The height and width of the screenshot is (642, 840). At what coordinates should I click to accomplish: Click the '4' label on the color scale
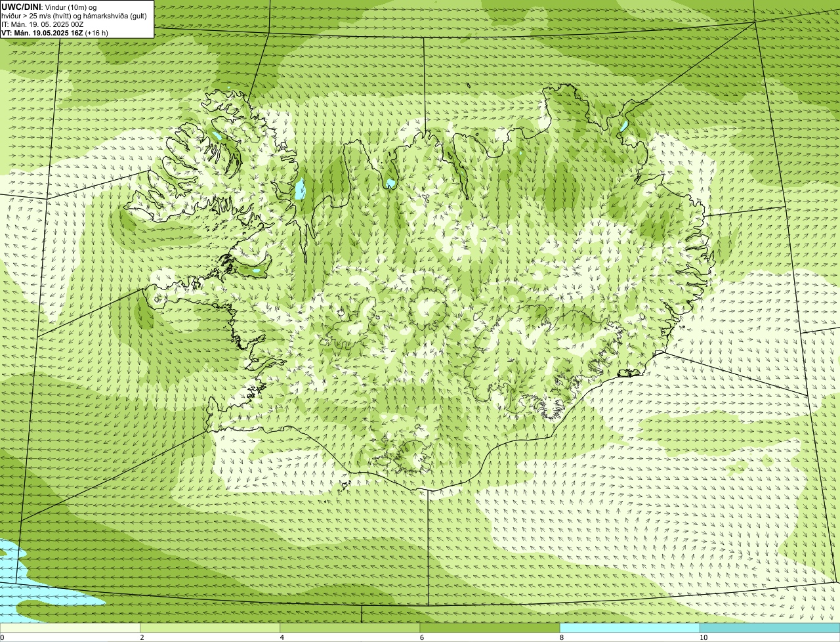tap(282, 637)
